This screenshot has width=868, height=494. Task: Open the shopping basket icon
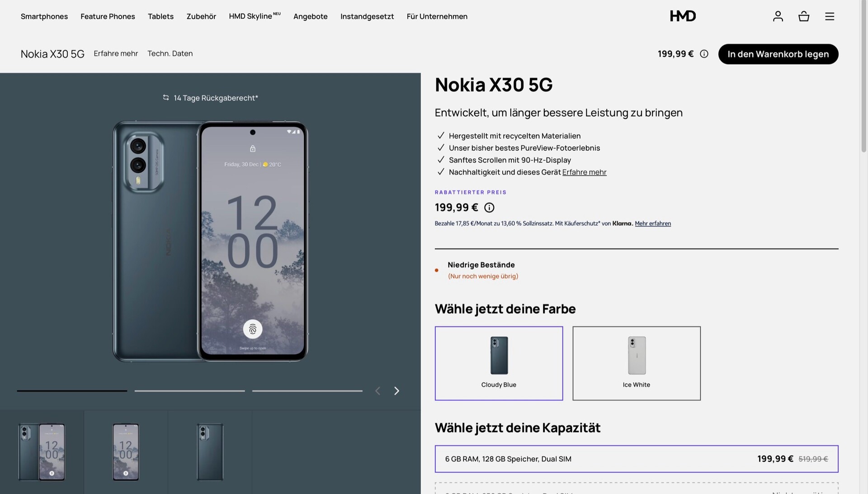[x=803, y=16]
